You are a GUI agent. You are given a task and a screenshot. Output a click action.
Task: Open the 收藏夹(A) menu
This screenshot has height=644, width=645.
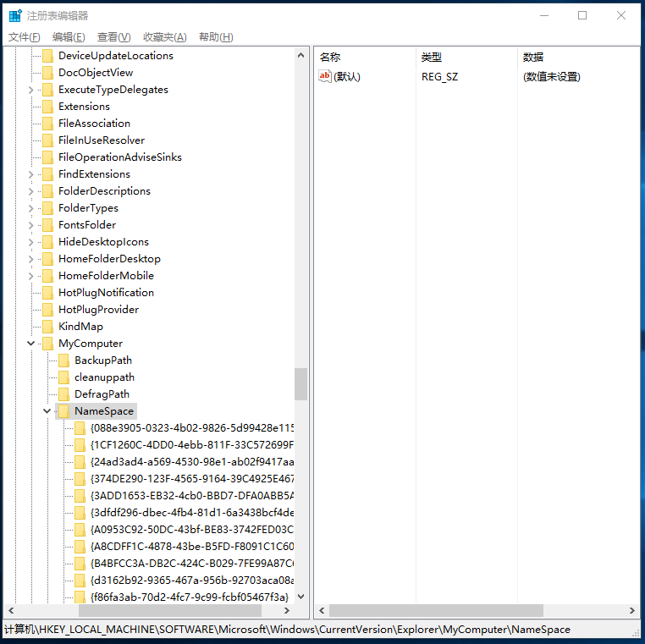click(x=164, y=37)
